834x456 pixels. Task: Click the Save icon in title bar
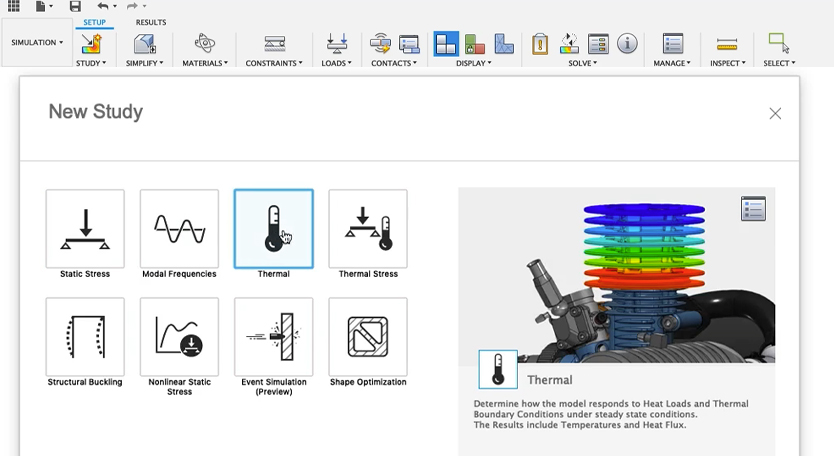[75, 6]
